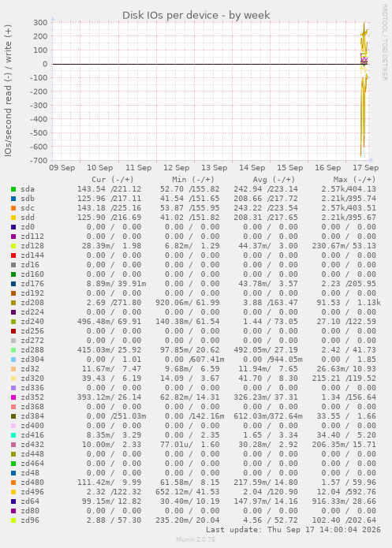Click the '17 Sep' x-axis date label

click(x=365, y=168)
